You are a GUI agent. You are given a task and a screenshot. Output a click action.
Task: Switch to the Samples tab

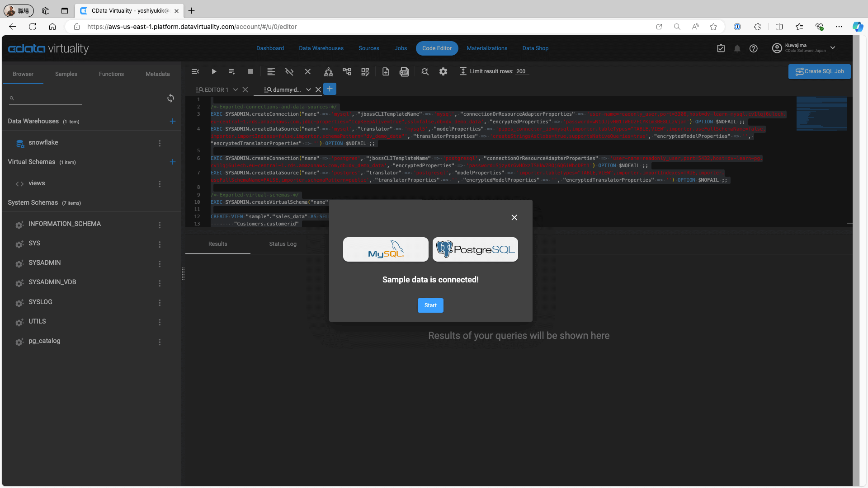(66, 74)
